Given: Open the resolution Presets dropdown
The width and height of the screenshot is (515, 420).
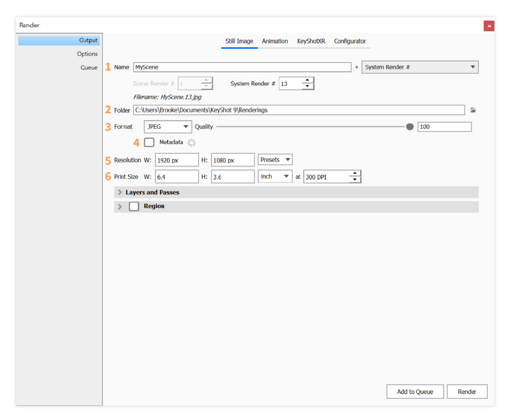Looking at the screenshot, I should (x=275, y=160).
